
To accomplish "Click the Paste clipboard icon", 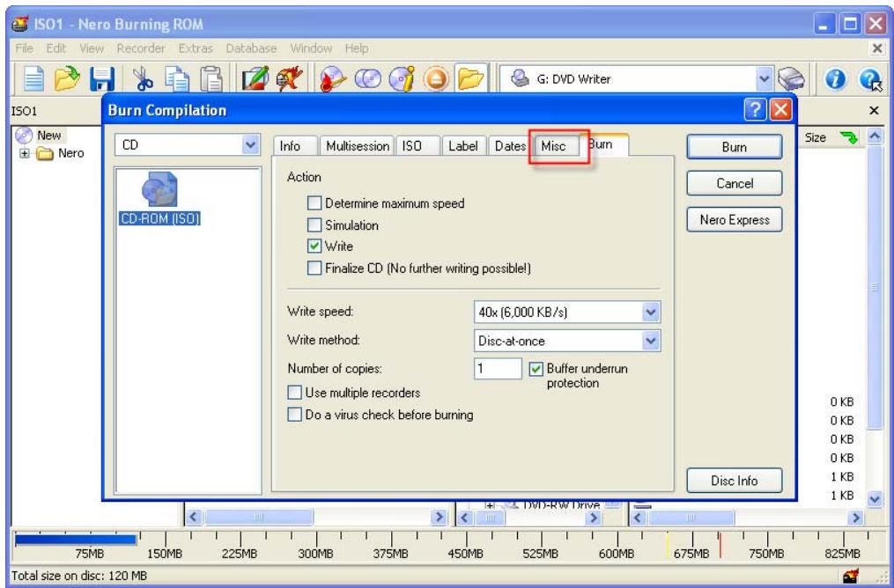I will 211,79.
